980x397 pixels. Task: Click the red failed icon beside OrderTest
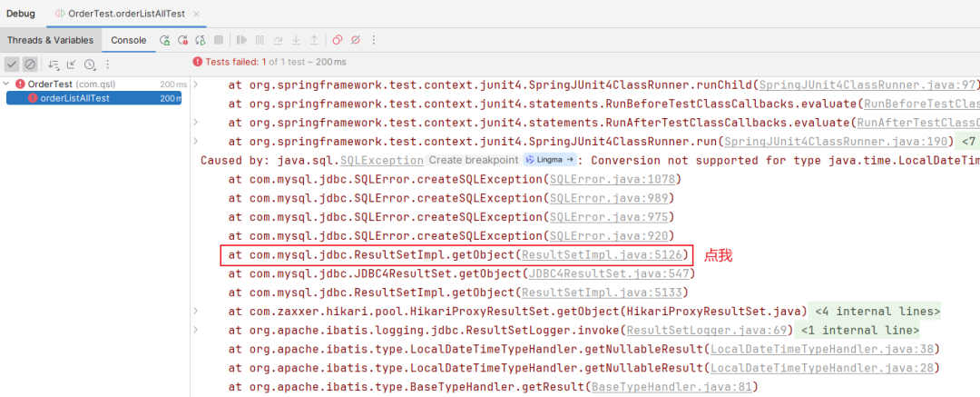coord(20,84)
